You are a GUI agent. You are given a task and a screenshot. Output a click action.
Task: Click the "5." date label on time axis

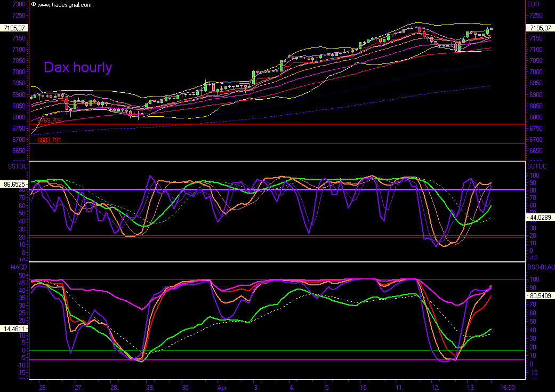point(327,388)
